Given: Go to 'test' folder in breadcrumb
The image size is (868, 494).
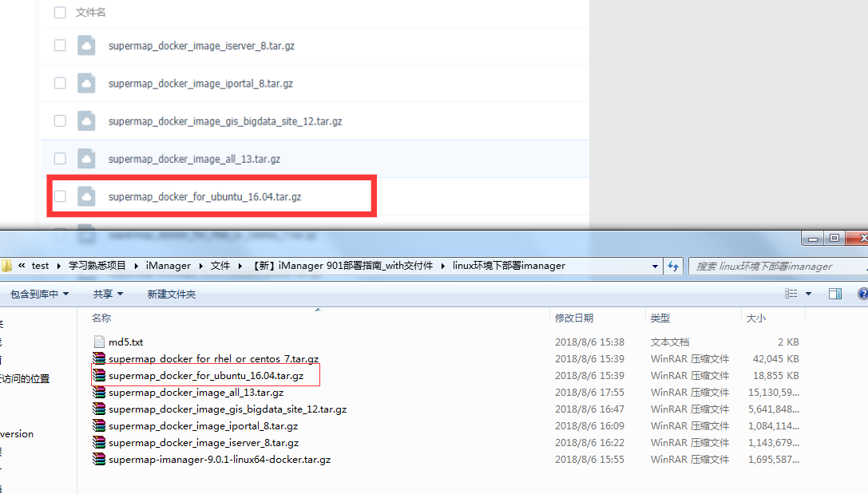Looking at the screenshot, I should [x=40, y=266].
